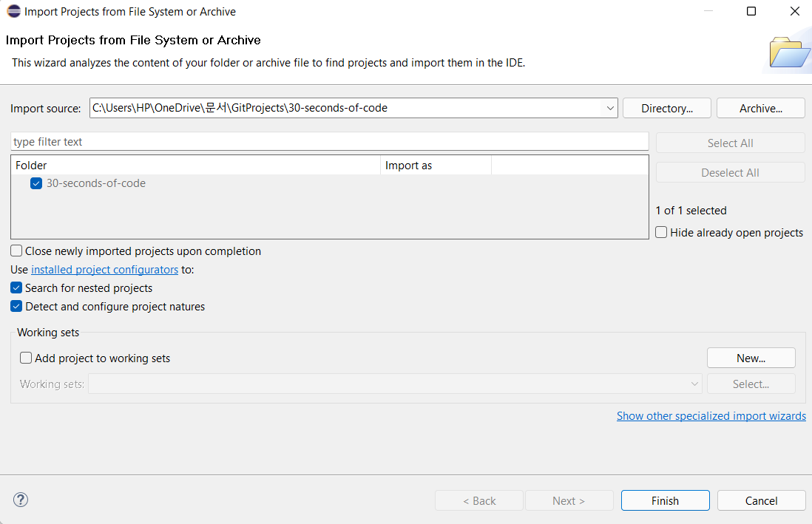Open Show other specialized import wizards link
Image resolution: width=812 pixels, height=524 pixels.
click(711, 416)
